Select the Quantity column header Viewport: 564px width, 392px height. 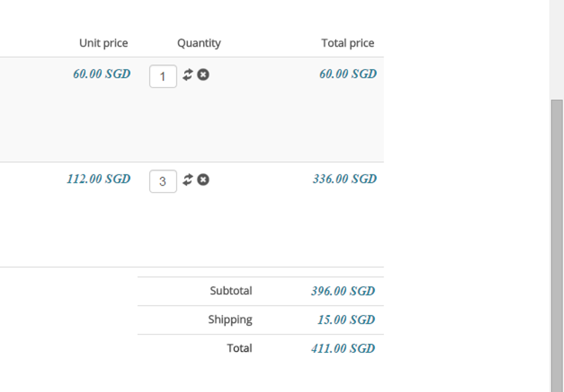click(x=199, y=43)
